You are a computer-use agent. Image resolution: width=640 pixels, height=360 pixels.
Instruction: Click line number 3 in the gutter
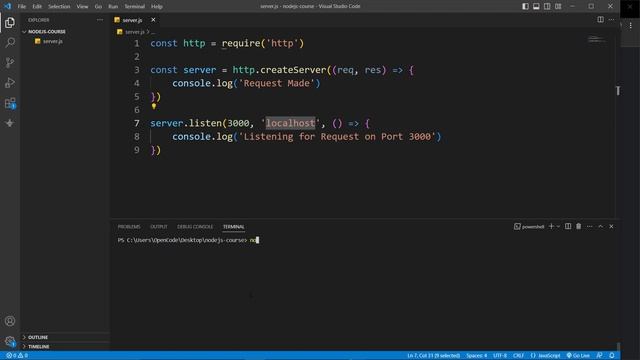[x=137, y=70]
